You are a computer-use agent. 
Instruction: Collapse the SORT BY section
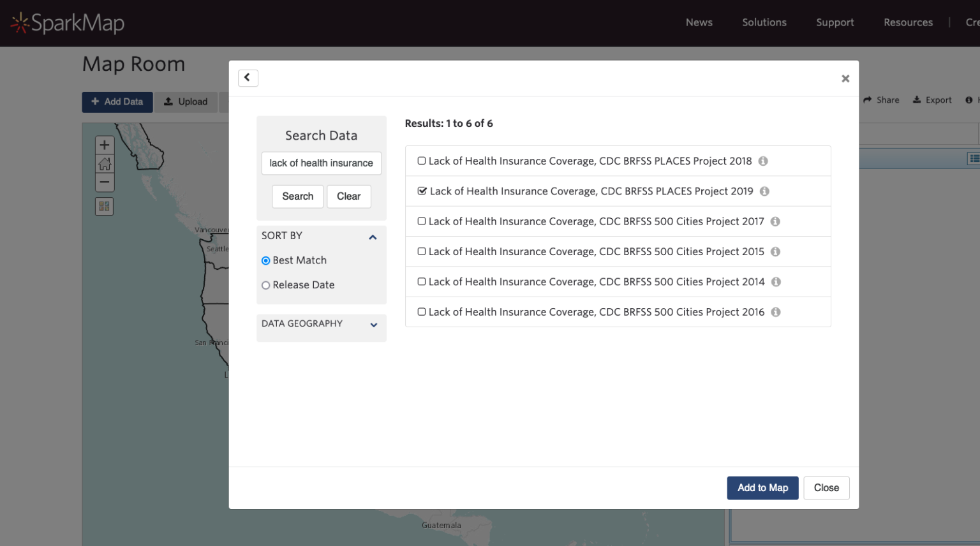[373, 237]
